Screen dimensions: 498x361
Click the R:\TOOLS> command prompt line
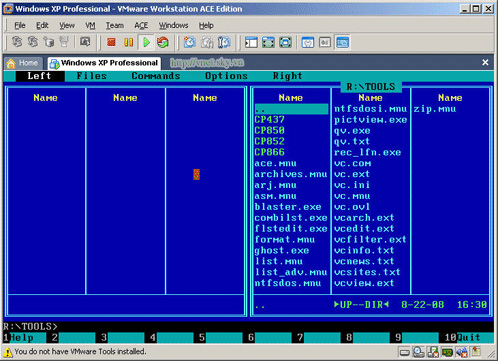tap(30, 326)
